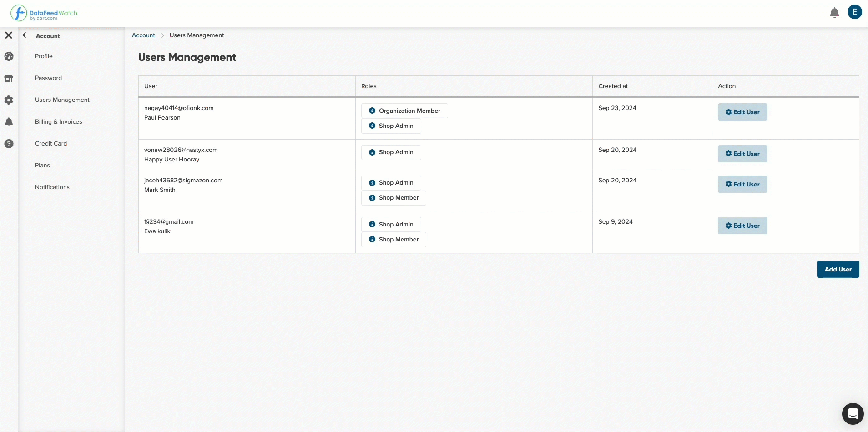Click Mark Smith's Shop Member role badge
Screen dimensions: 868x432
point(394,198)
